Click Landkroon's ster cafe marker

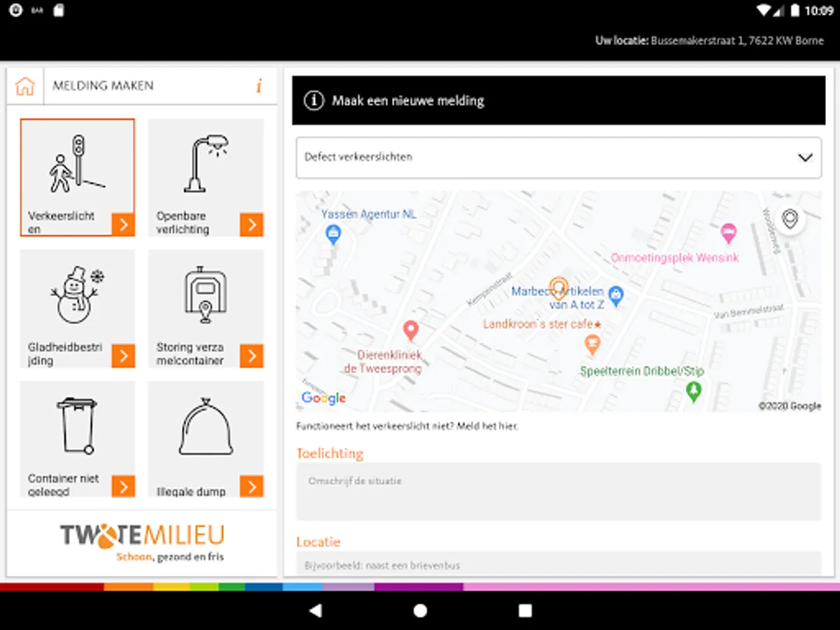[592, 344]
